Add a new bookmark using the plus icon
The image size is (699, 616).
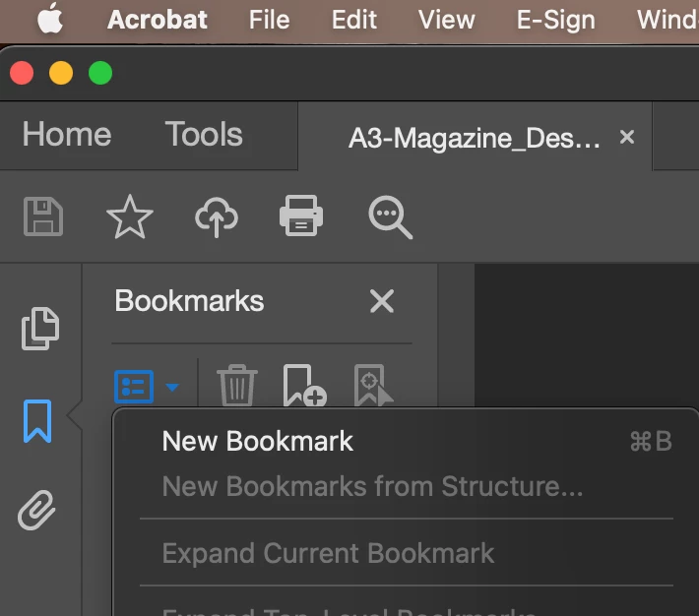(304, 385)
